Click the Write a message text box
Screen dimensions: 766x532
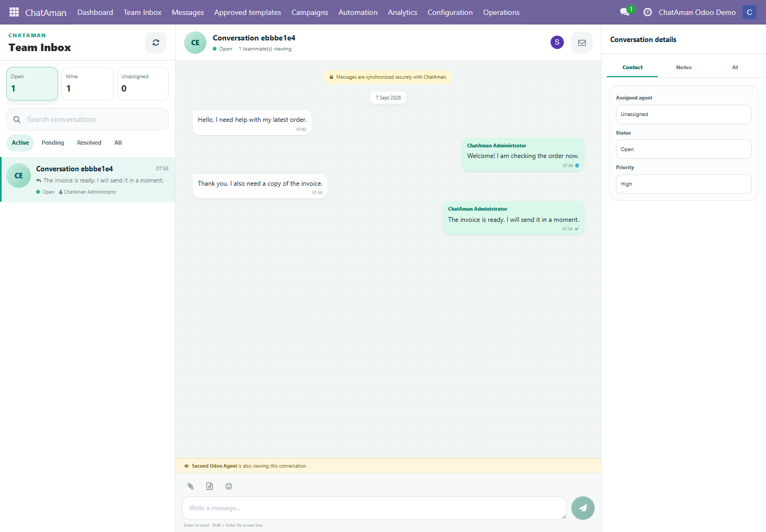[374, 508]
